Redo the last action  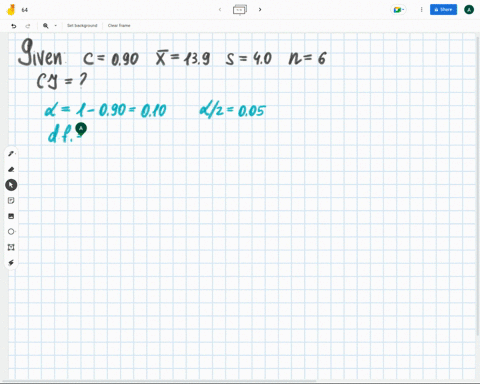28,26
